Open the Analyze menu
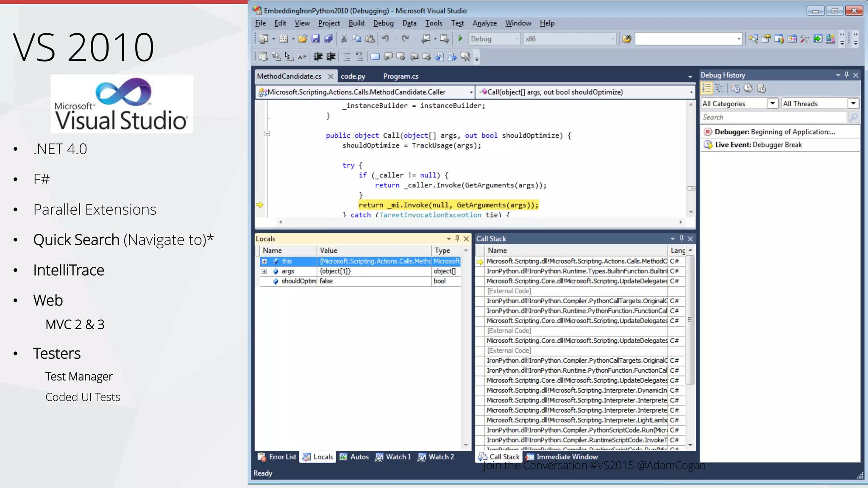This screenshot has width=868, height=488. (484, 23)
